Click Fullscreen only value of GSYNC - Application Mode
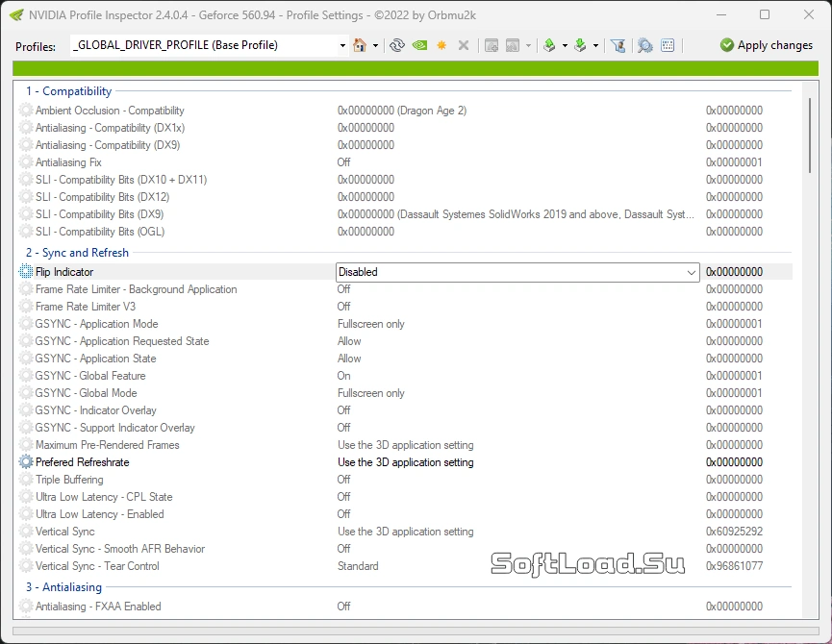832x644 pixels. 371,324
